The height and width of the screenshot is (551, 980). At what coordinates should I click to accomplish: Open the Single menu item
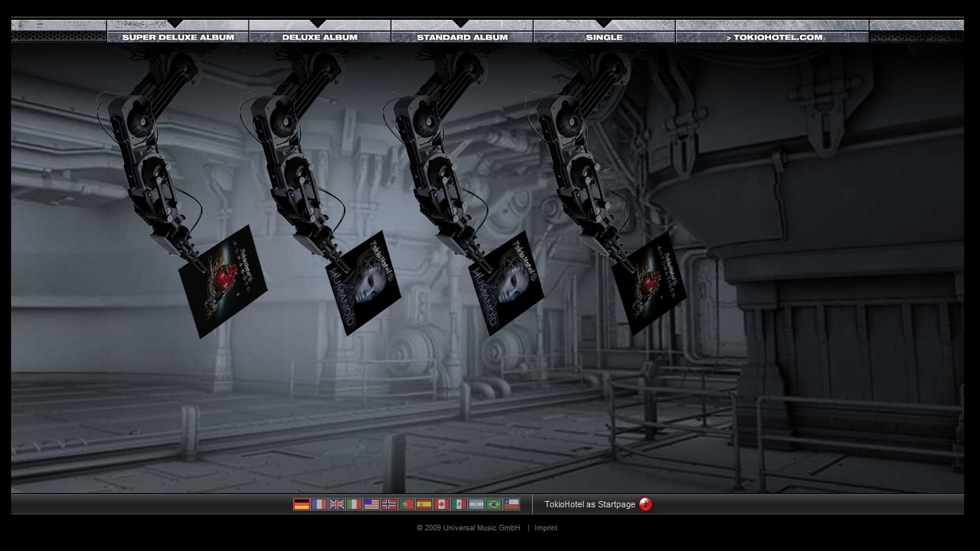(604, 37)
